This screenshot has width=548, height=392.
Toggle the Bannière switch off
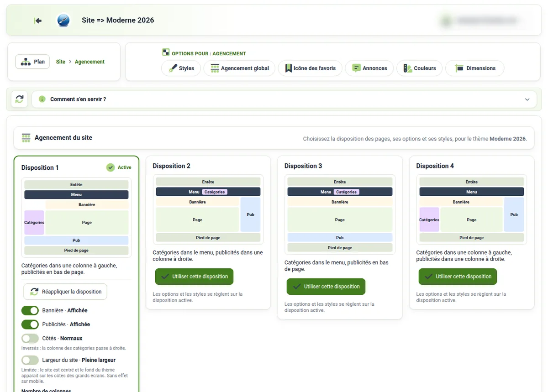(x=30, y=310)
